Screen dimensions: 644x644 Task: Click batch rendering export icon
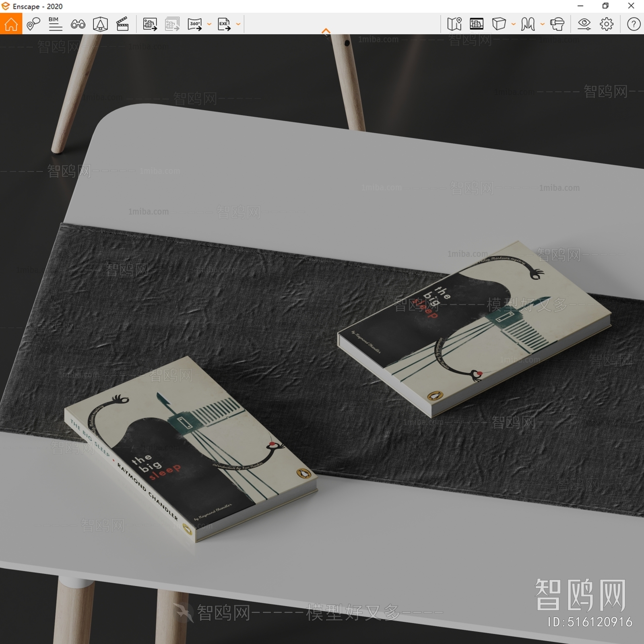(172, 24)
